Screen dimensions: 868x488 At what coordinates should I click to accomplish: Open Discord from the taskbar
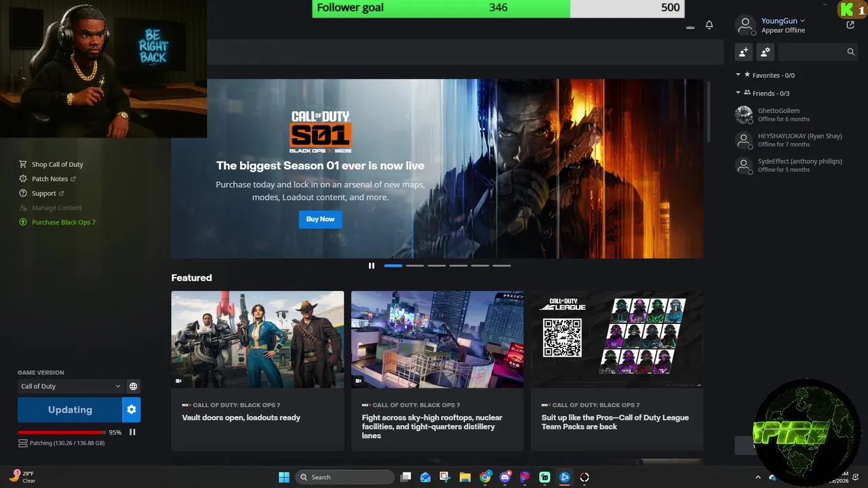point(505,477)
